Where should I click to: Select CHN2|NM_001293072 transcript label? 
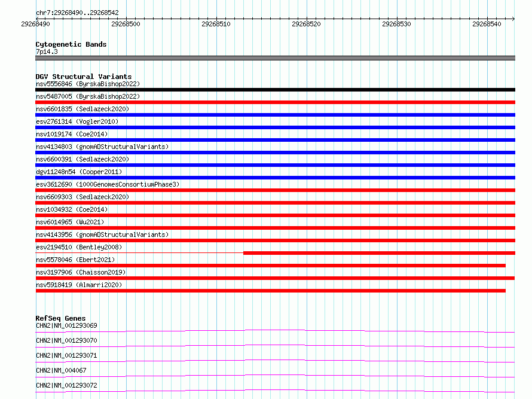point(66,385)
